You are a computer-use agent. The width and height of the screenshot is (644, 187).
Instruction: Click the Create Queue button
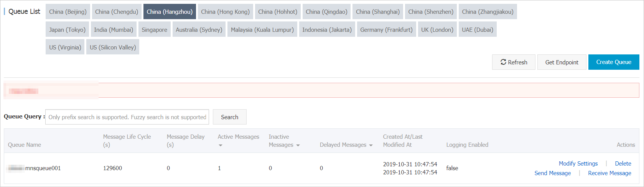pyautogui.click(x=614, y=62)
